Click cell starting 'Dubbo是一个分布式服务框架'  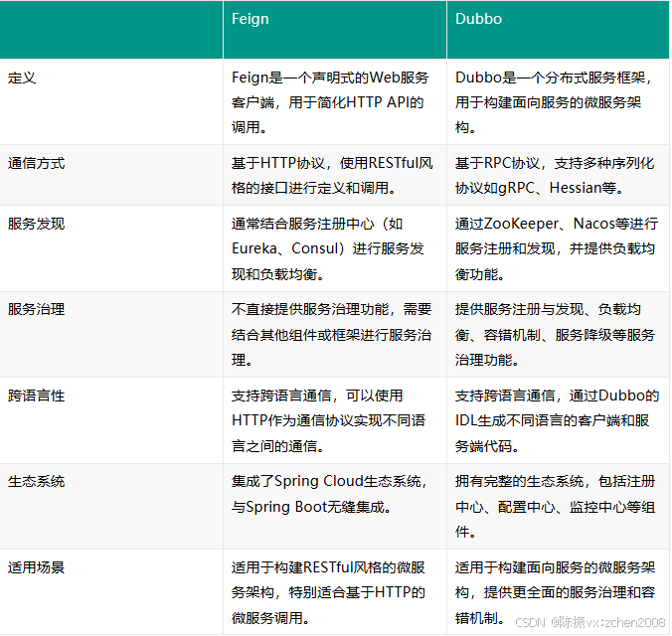(x=558, y=102)
